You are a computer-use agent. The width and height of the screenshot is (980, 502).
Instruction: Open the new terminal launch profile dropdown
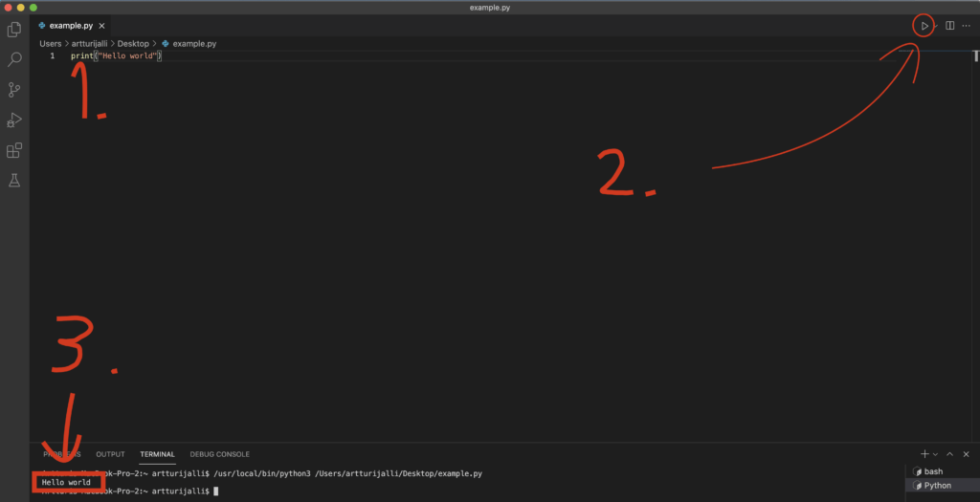point(935,454)
